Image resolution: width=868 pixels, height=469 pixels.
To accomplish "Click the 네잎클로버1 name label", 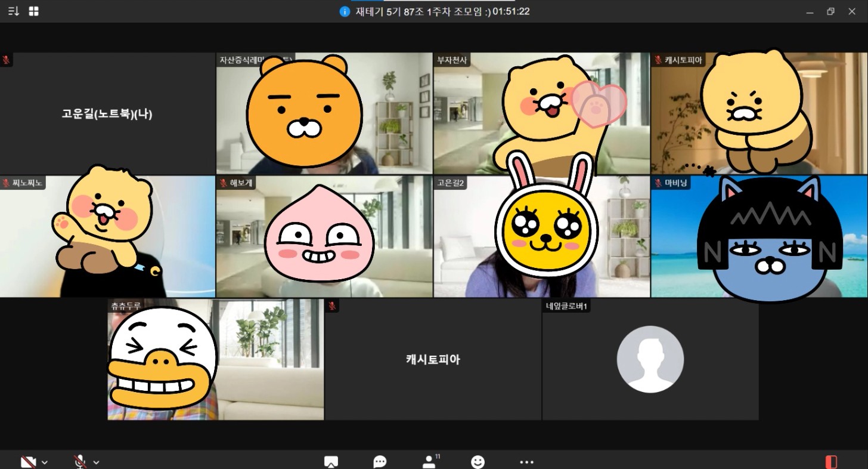I will 566,306.
